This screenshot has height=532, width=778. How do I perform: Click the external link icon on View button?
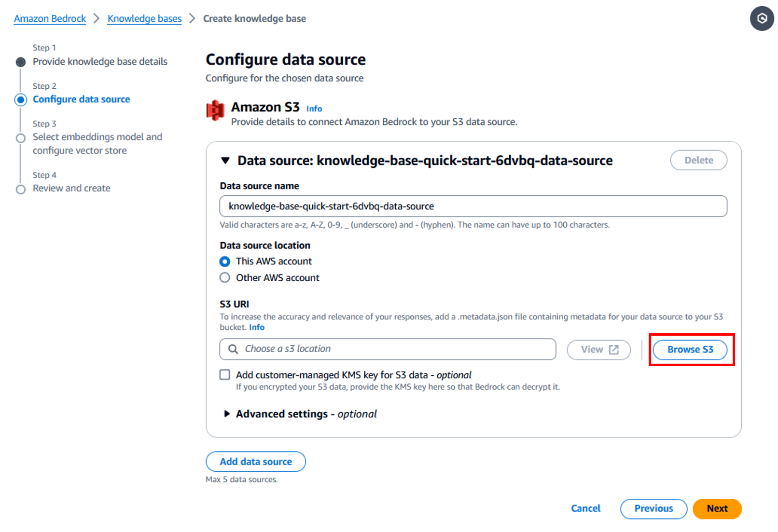(614, 350)
